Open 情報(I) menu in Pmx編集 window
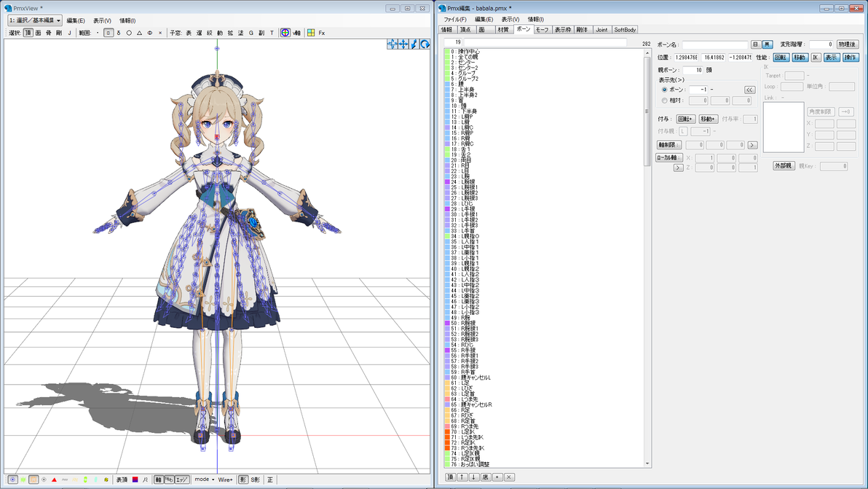This screenshot has width=868, height=489. pyautogui.click(x=536, y=20)
